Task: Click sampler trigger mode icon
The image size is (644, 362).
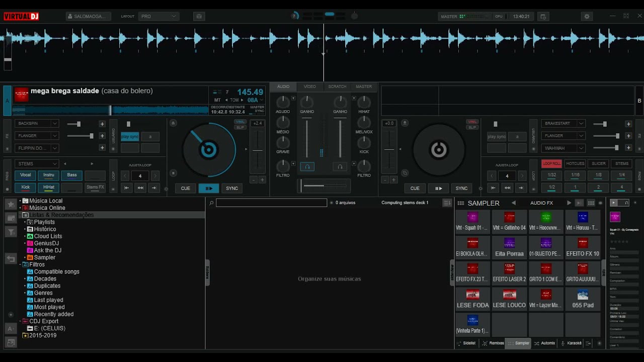Action: coord(579,203)
